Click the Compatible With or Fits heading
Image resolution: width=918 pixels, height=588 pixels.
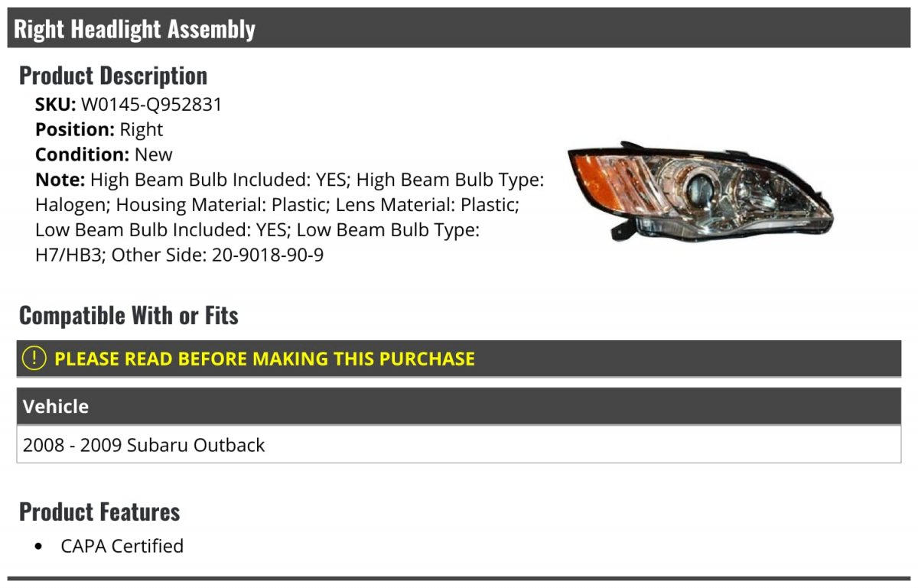click(129, 315)
